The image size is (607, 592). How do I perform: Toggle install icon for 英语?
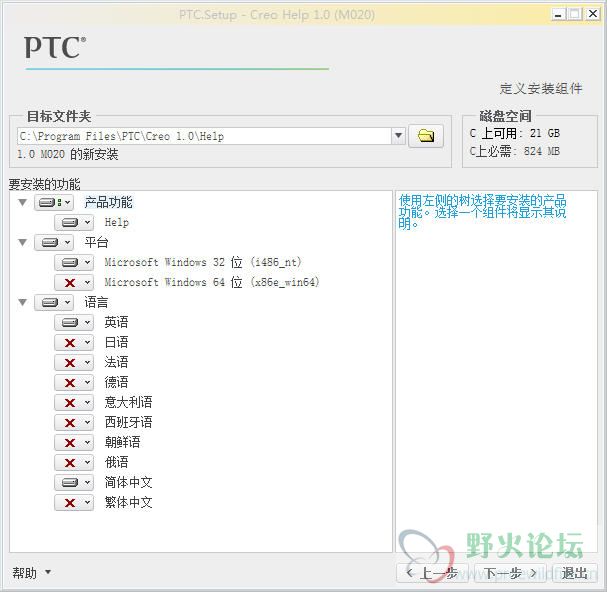74,322
